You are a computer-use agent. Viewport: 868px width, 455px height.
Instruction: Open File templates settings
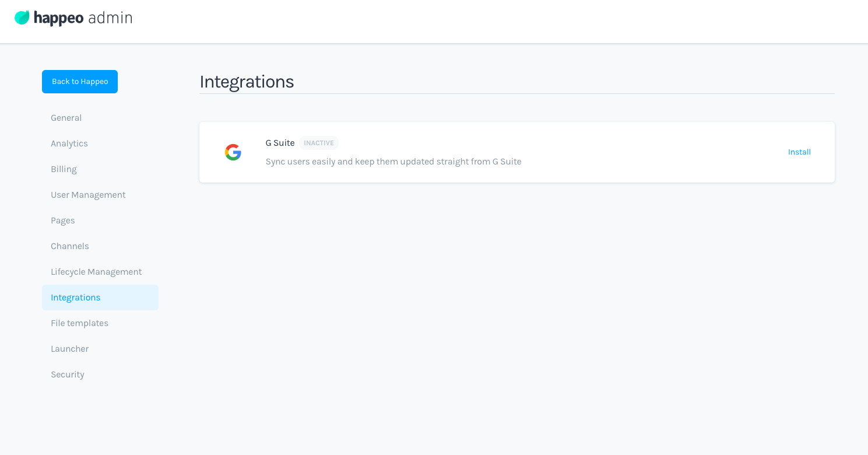click(79, 323)
